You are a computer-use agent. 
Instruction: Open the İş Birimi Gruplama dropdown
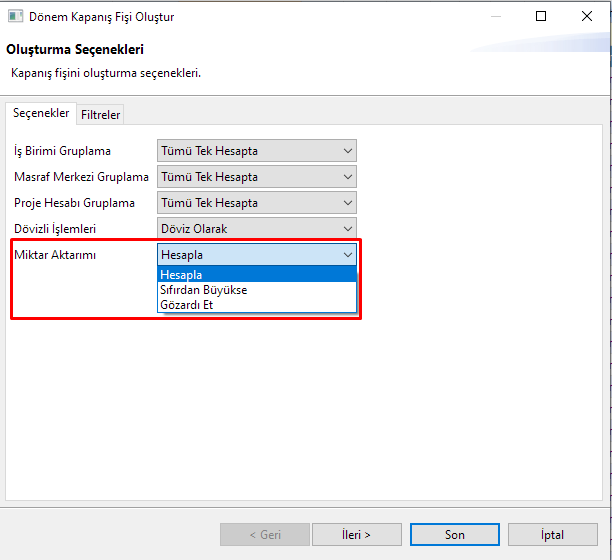256,151
